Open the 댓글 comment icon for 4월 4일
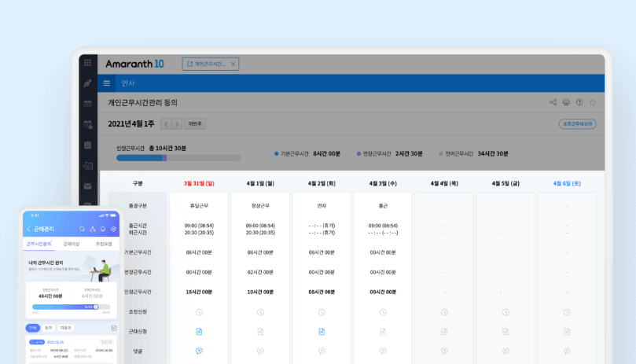Image resolution: width=636 pixels, height=364 pixels. click(x=444, y=351)
